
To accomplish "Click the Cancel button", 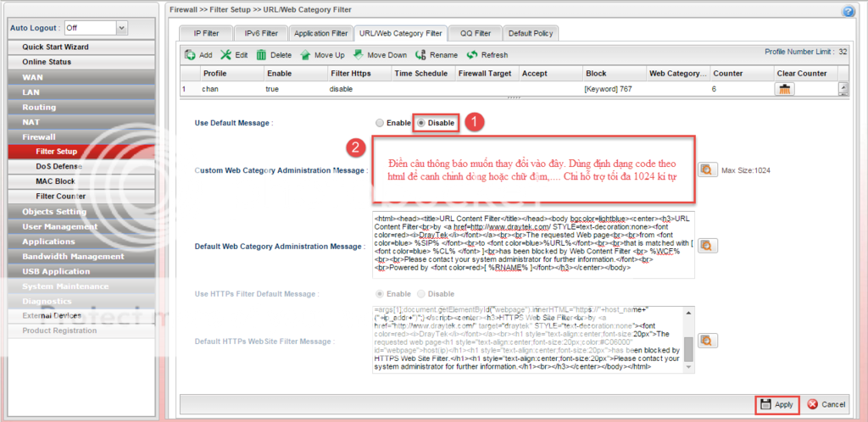I will 826,404.
